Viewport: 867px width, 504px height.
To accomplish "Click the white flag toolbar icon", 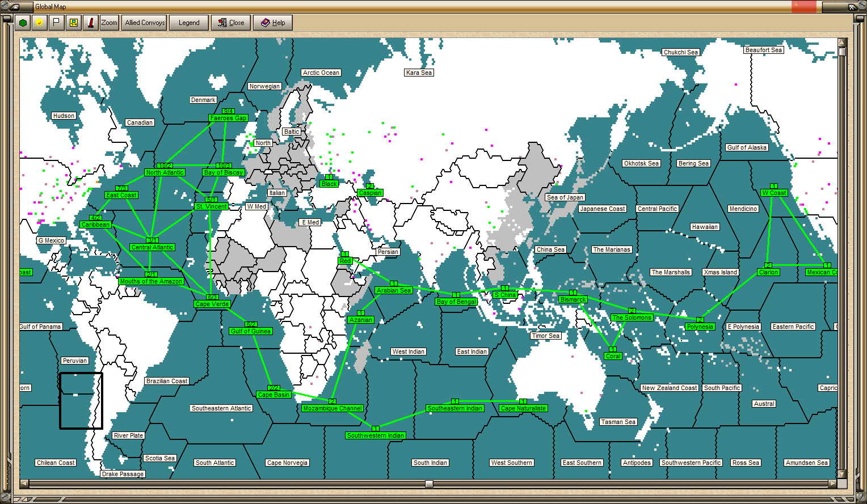I will tap(56, 23).
